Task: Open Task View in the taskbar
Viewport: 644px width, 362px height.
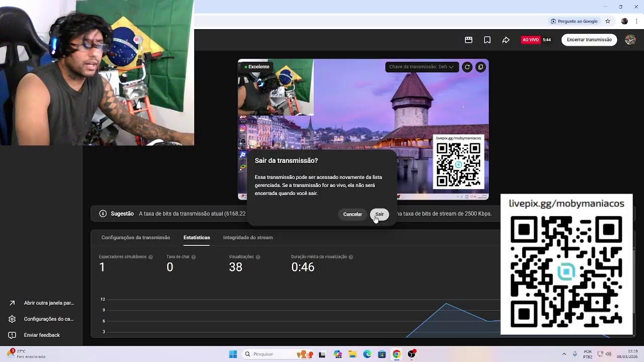Action: (x=322, y=354)
